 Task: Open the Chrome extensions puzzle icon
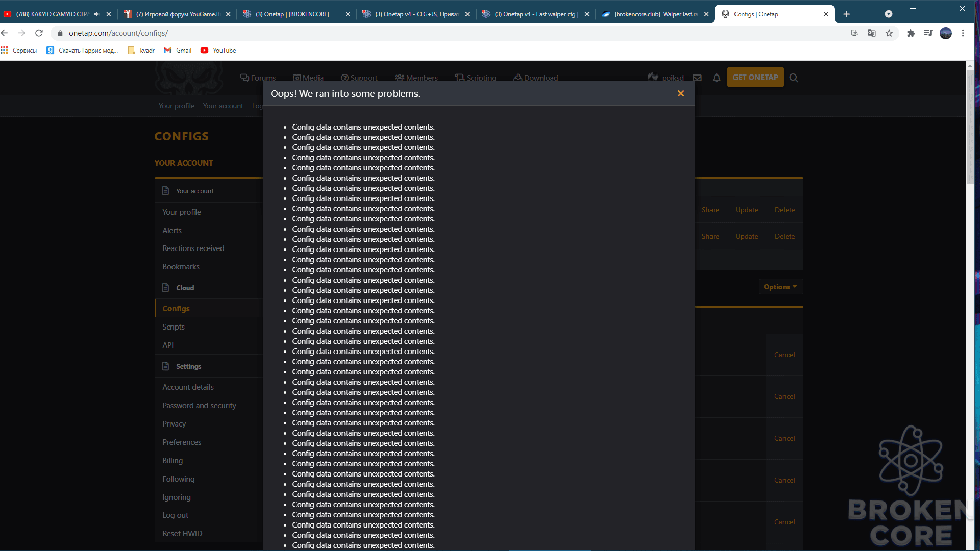(911, 33)
